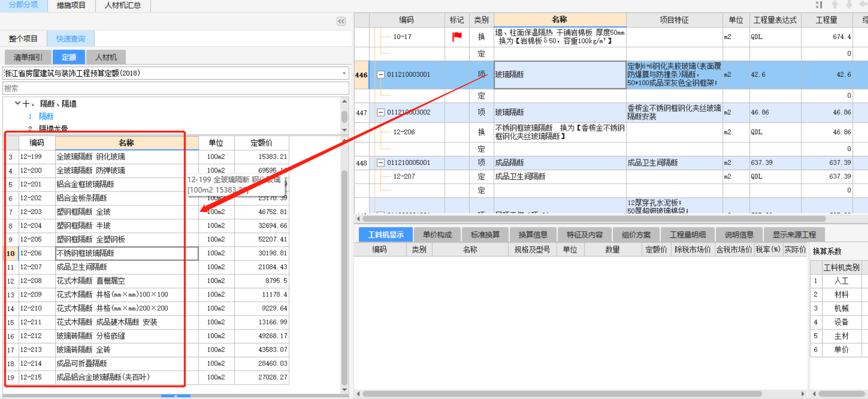Click 成品隔断 name cell in row 448
Image resolution: width=868 pixels, height=399 pixels.
[560, 163]
